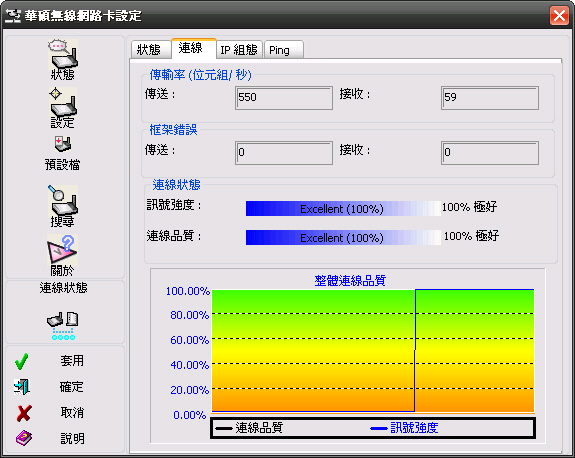Open the 狀態 status sidebar icon
The image size is (575, 458).
(63, 60)
